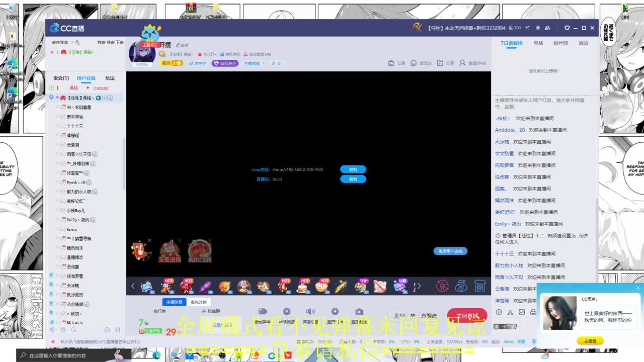The width and height of the screenshot is (644, 362).
Task: Click the 邀请(649) invite icon
Action: [x=462, y=63]
